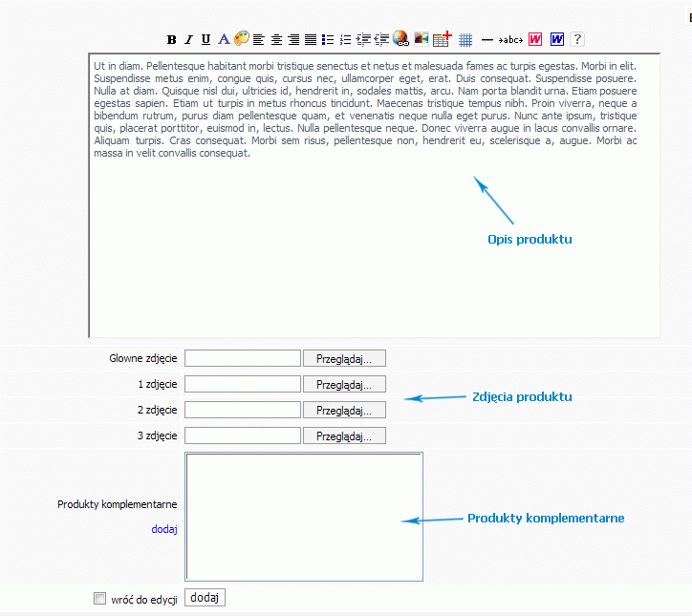The width and height of the screenshot is (692, 616).
Task: Insert a new table with plus icon
Action: [x=443, y=39]
